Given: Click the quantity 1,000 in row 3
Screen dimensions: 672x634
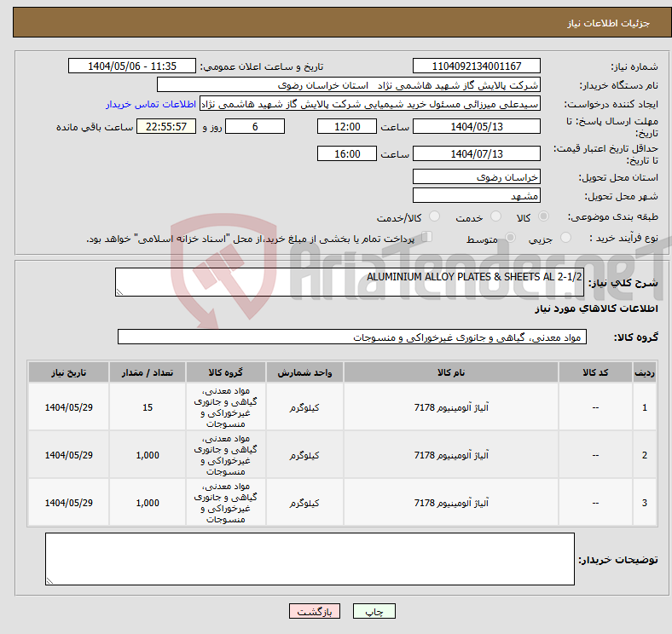Looking at the screenshot, I should tap(148, 503).
